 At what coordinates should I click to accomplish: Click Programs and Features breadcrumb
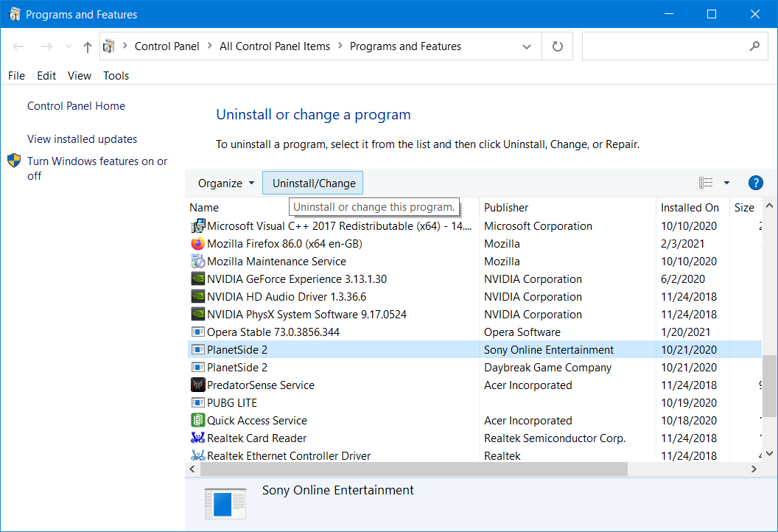point(405,46)
